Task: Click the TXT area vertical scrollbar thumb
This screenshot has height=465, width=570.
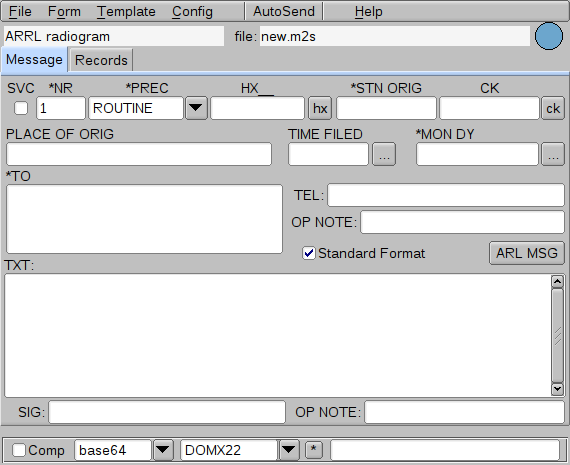Action: pyautogui.click(x=557, y=335)
